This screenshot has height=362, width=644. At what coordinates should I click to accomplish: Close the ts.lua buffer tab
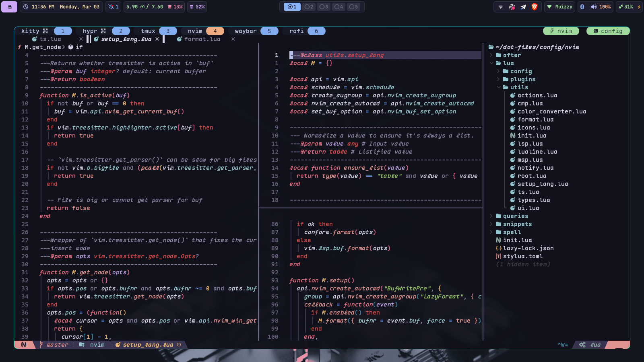point(81,39)
